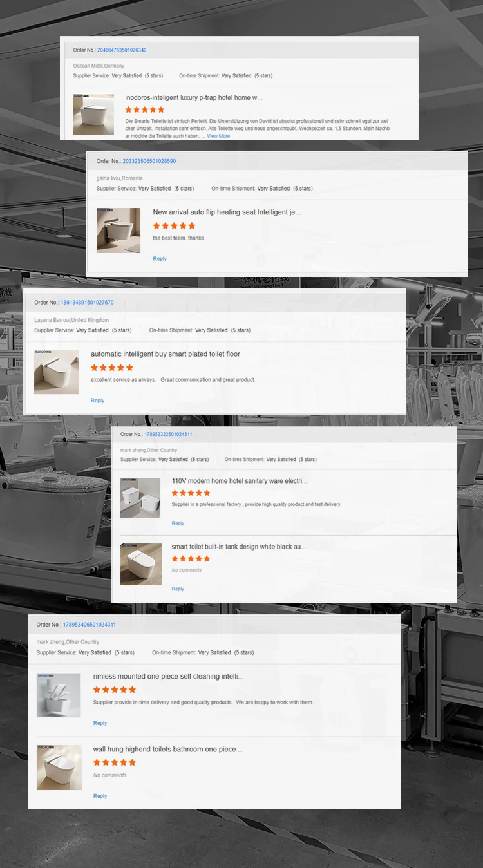The width and height of the screenshot is (483, 868).
Task: Reply to 110V modern home hotel review
Action: pos(178,523)
